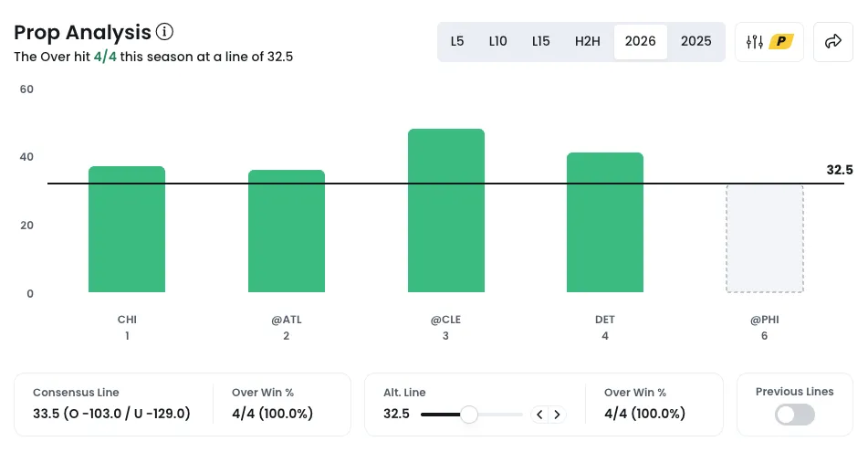868x452 pixels.
Task: Click the Alt. Line slider handle
Action: (469, 415)
